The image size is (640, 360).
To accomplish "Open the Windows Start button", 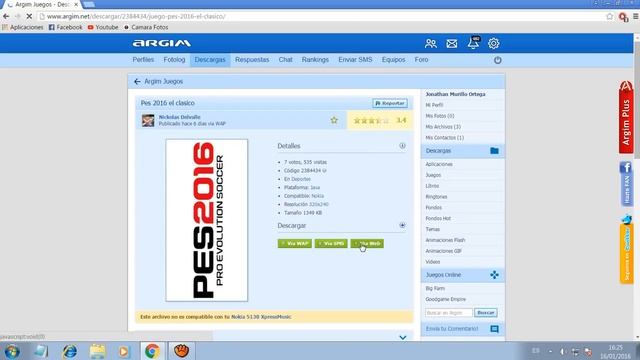I will point(11,351).
